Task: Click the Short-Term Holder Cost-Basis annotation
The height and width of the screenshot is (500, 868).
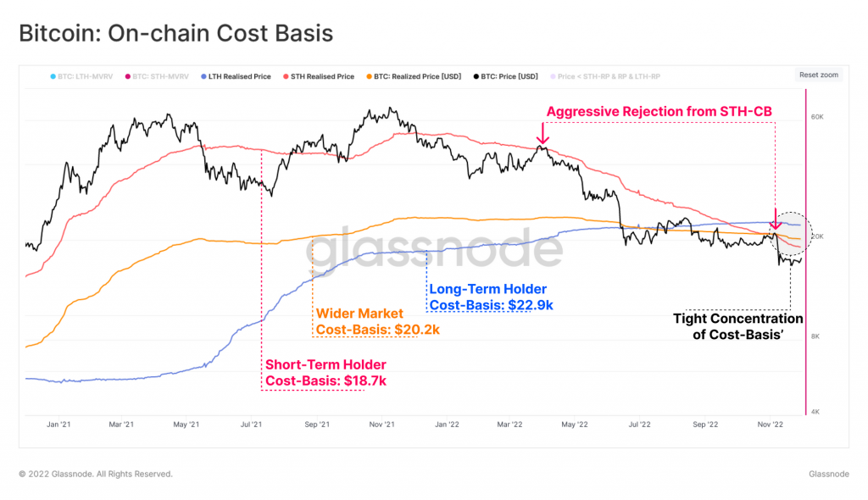Action: [325, 373]
